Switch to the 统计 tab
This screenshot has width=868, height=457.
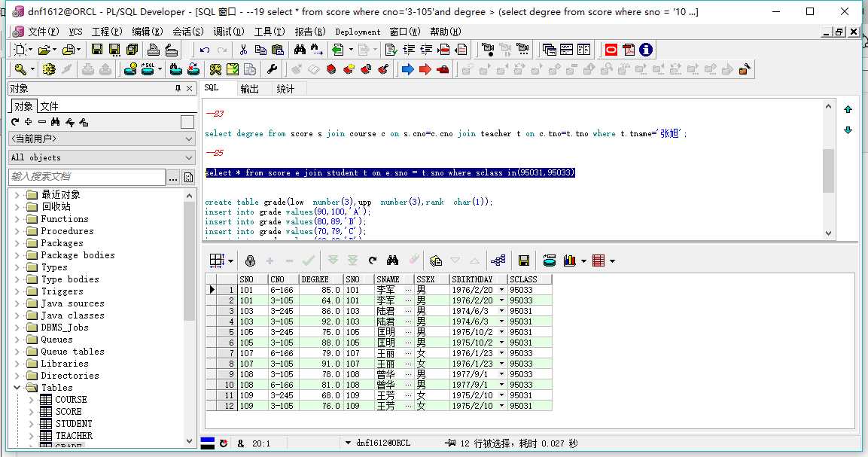click(285, 89)
